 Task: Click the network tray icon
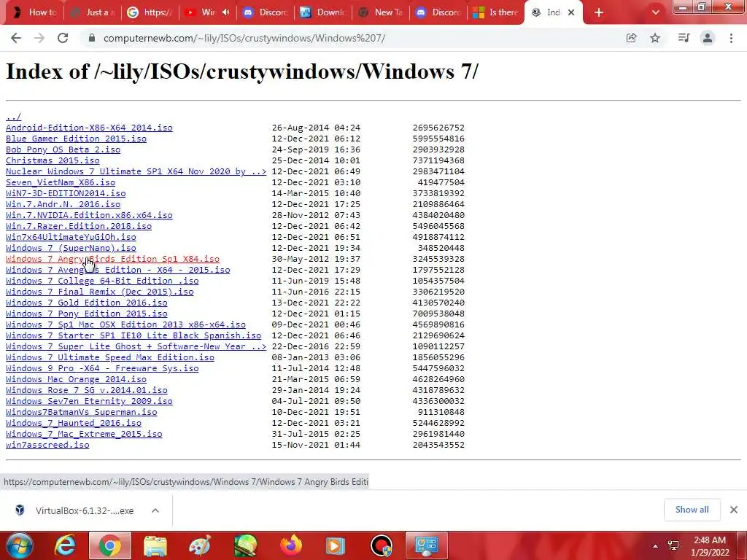(x=673, y=545)
